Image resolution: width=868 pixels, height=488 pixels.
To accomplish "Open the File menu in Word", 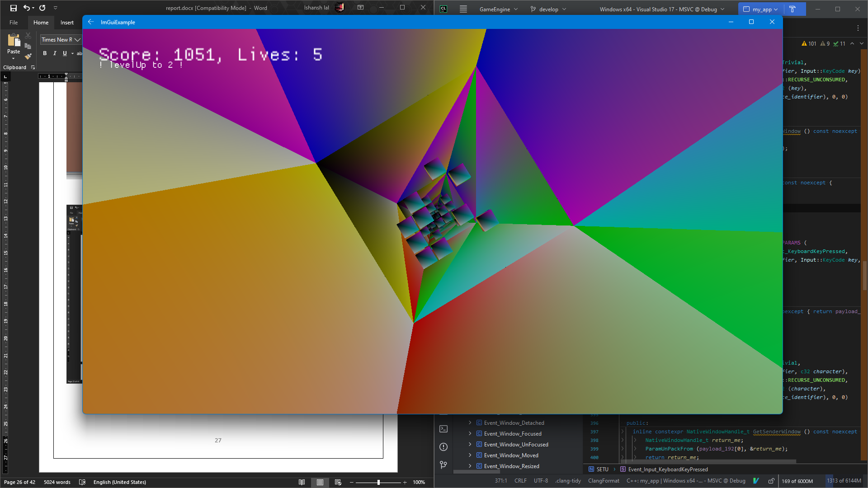I will (14, 23).
